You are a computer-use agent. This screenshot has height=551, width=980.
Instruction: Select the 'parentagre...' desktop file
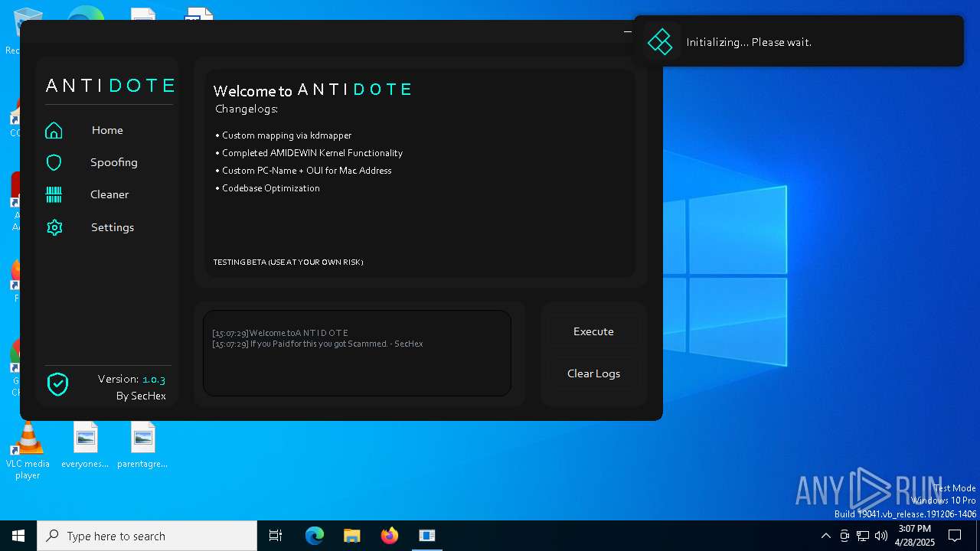(x=142, y=445)
